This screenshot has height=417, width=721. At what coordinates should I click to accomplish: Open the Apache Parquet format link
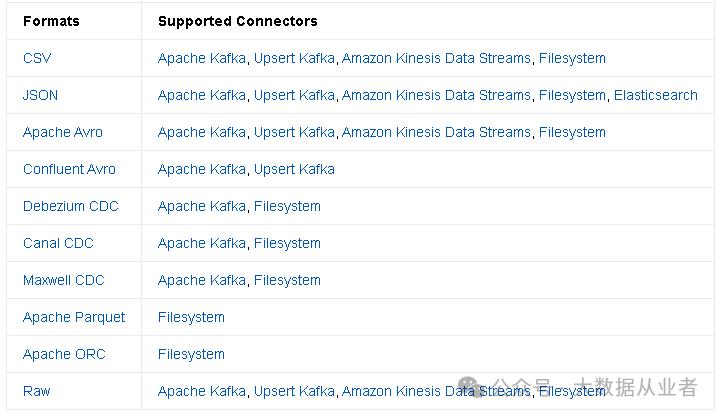[x=74, y=318]
